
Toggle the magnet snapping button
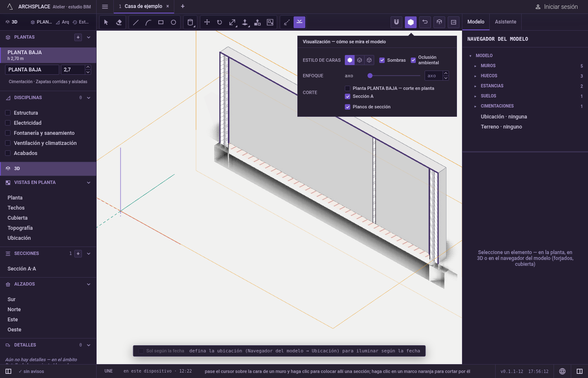pos(396,22)
